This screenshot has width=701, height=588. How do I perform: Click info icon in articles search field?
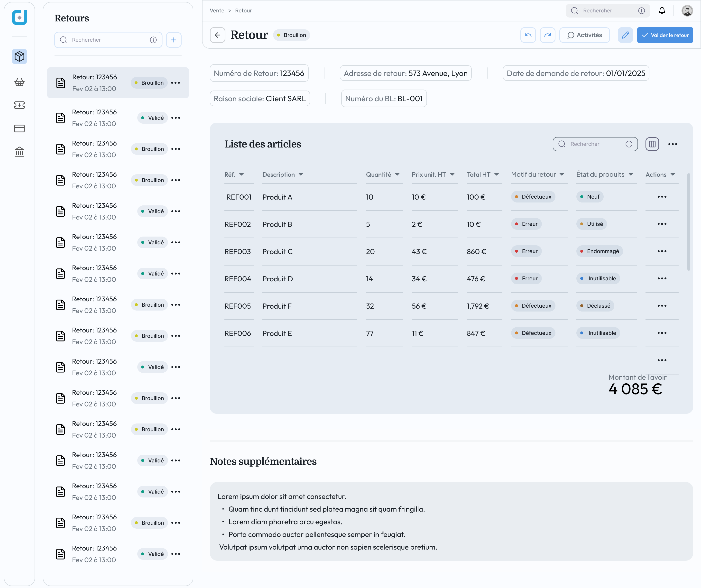pos(628,144)
